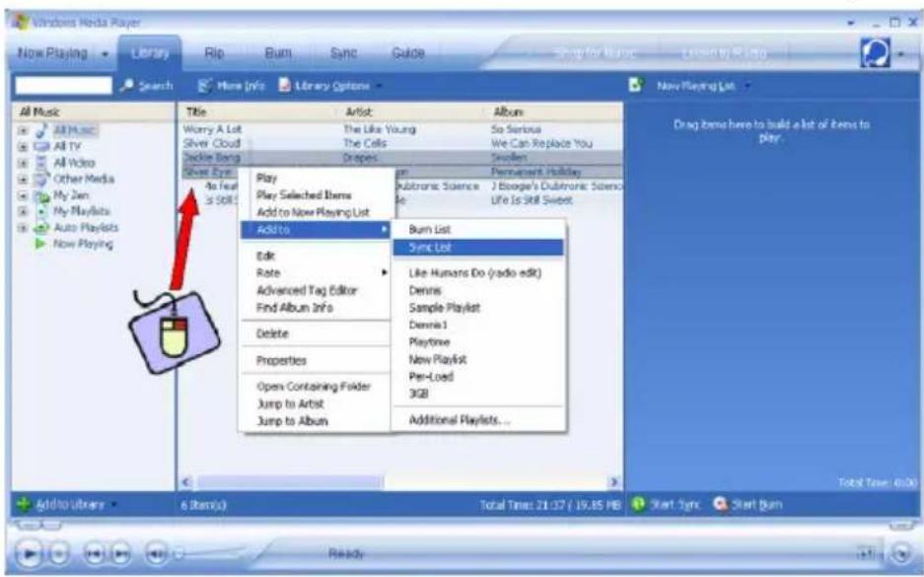Switch to the Sync tab
This screenshot has width=924, height=577.
pyautogui.click(x=343, y=53)
